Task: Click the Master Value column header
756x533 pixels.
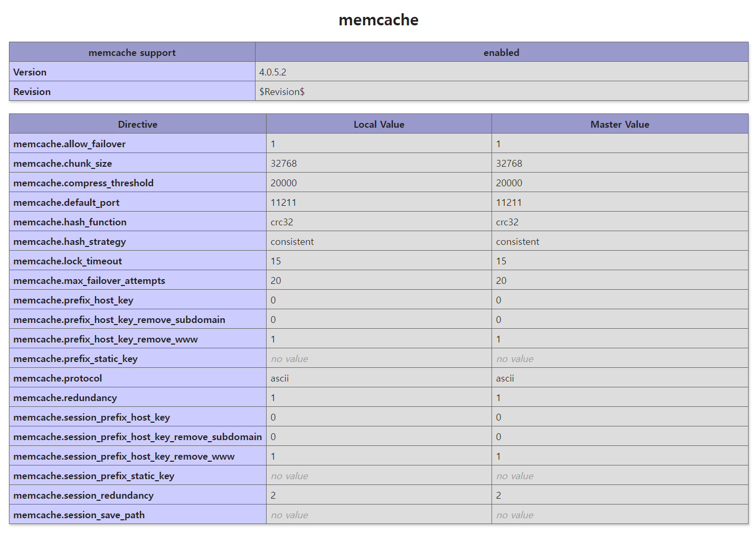Action: pyautogui.click(x=620, y=124)
